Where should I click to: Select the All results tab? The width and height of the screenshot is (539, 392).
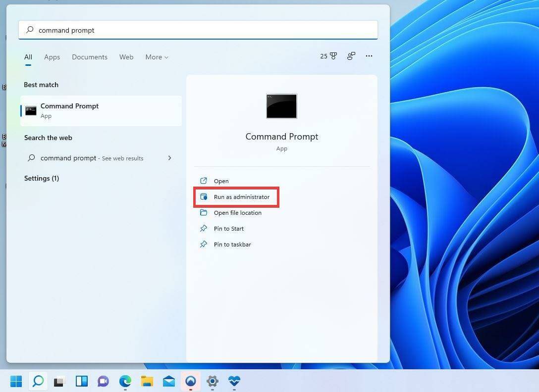pyautogui.click(x=28, y=57)
